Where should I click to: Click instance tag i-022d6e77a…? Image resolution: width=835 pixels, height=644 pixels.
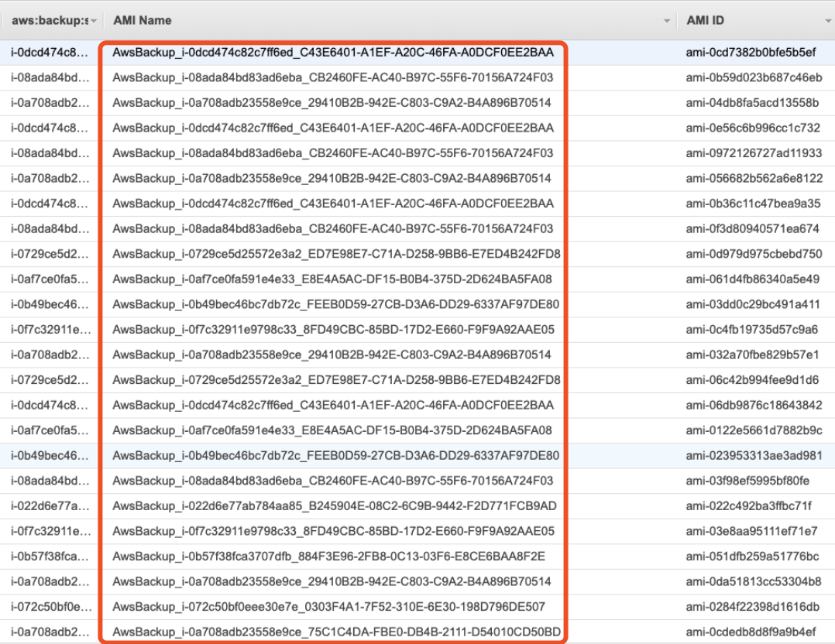(50, 505)
